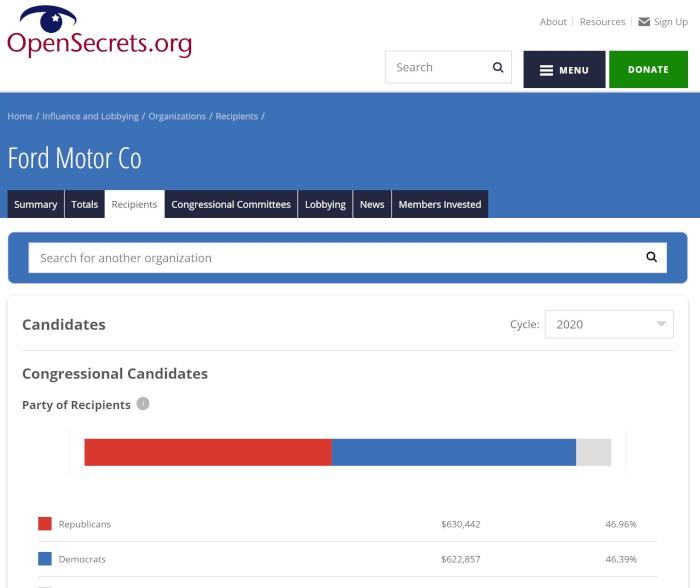This screenshot has width=700, height=588.
Task: View the Members Invested tab
Action: pos(440,204)
